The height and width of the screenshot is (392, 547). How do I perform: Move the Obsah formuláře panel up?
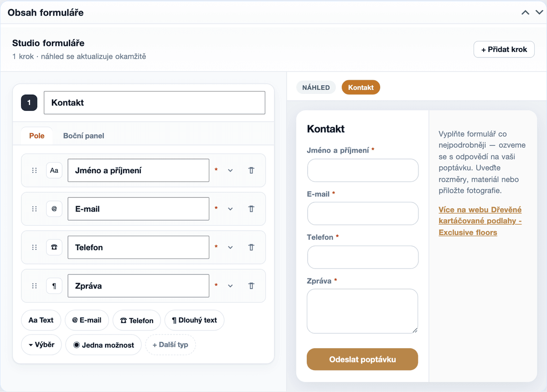(x=526, y=12)
